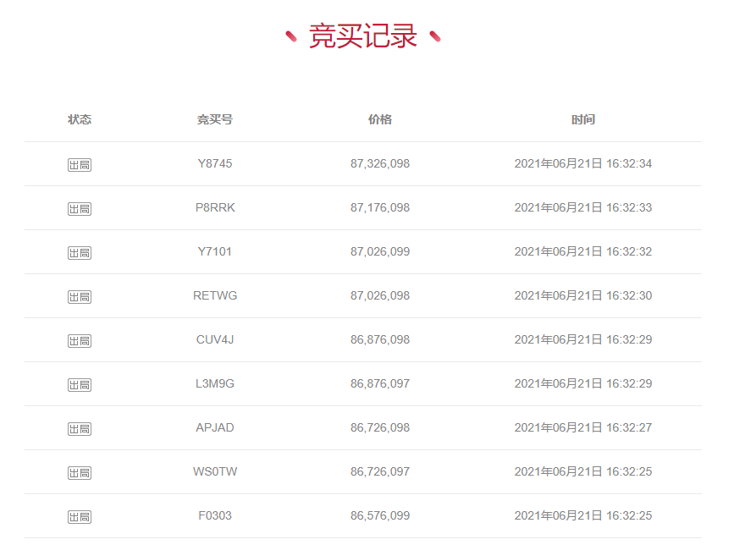Click bidder number WS0TW

(215, 471)
